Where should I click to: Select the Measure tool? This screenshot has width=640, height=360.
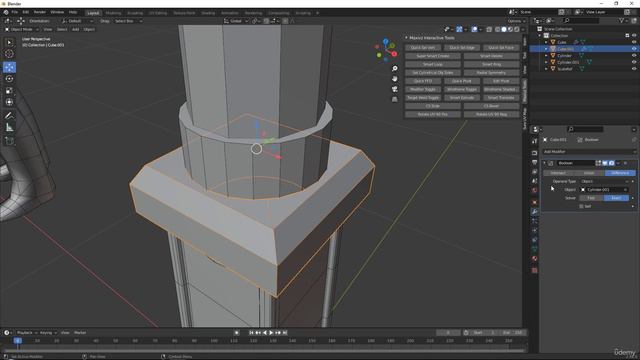tap(9, 128)
